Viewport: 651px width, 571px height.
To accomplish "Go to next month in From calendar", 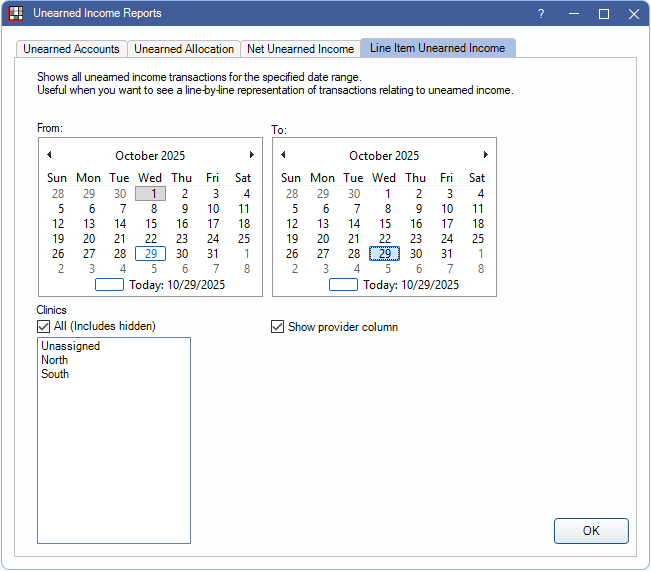I will tap(251, 155).
